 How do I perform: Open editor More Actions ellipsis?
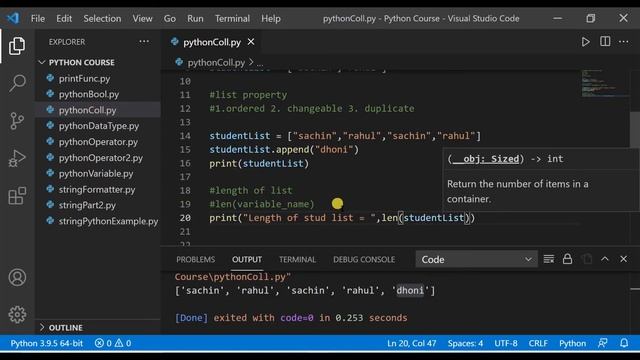[x=623, y=42]
